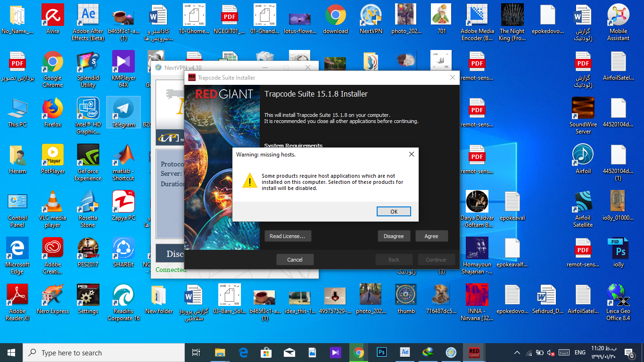The width and height of the screenshot is (644, 362).
Task: Switch to Photoshop in taskbar
Action: 382,353
